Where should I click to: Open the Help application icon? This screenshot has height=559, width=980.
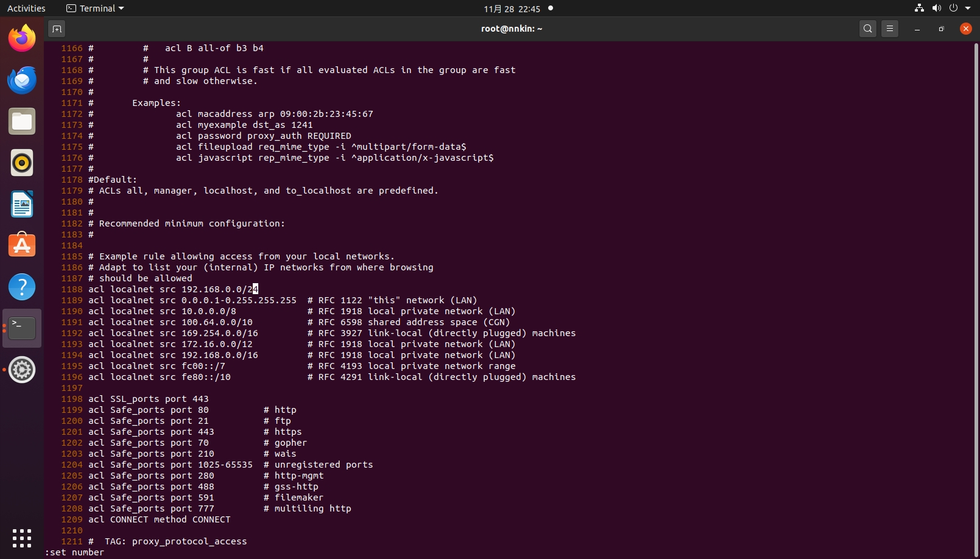tap(22, 287)
